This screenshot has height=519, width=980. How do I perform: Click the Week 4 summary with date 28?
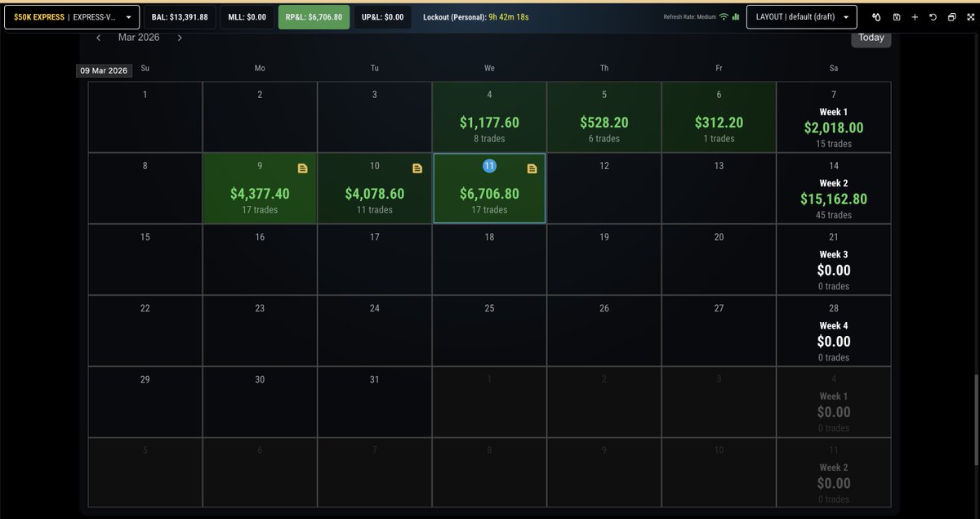(834, 330)
